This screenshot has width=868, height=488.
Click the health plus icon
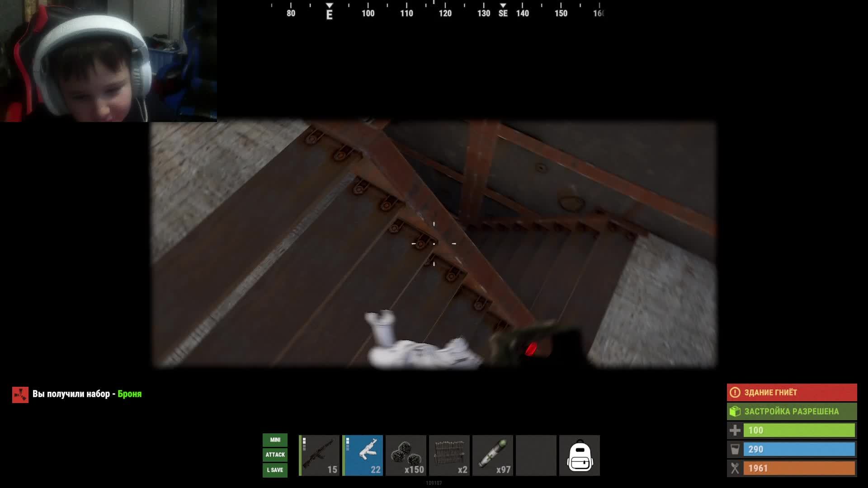[x=735, y=430]
